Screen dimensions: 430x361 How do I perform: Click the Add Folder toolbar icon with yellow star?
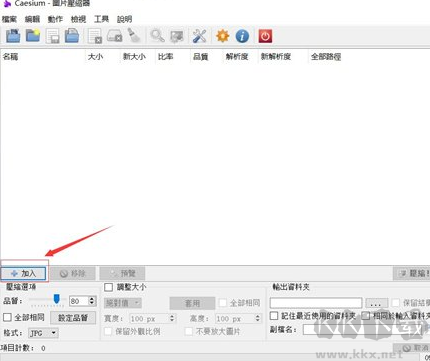33,36
